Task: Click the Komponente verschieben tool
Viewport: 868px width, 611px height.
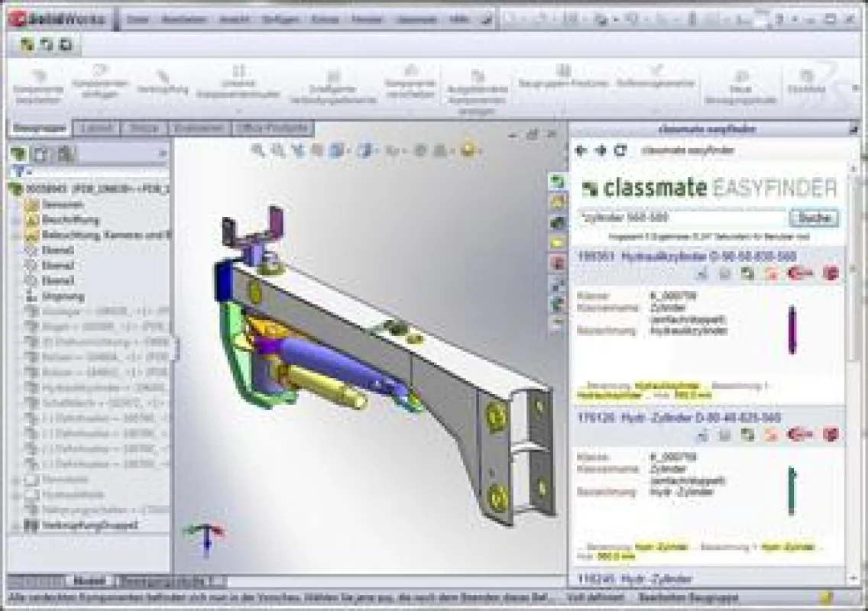Action: pyautogui.click(x=410, y=82)
